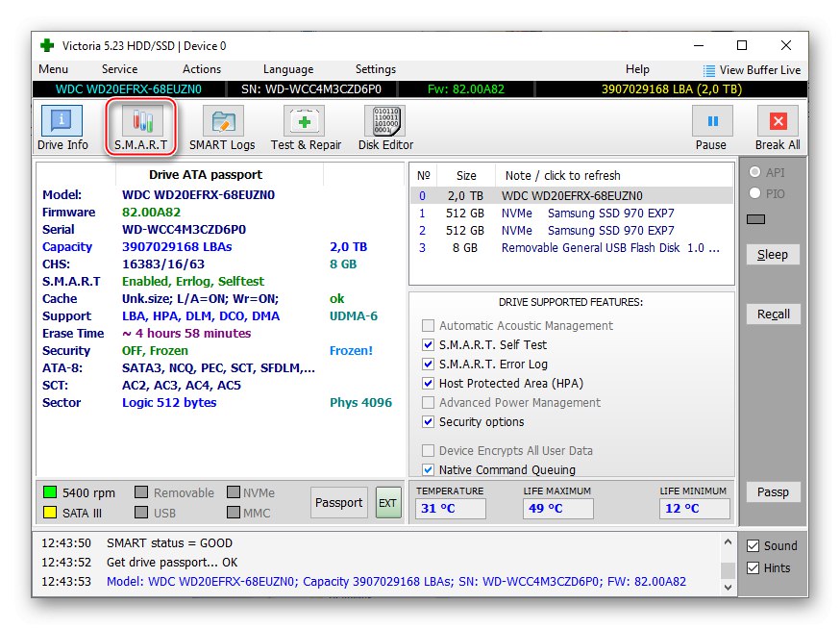Toggle the S.M.A.R.T. Self Test checkbox

429,345
